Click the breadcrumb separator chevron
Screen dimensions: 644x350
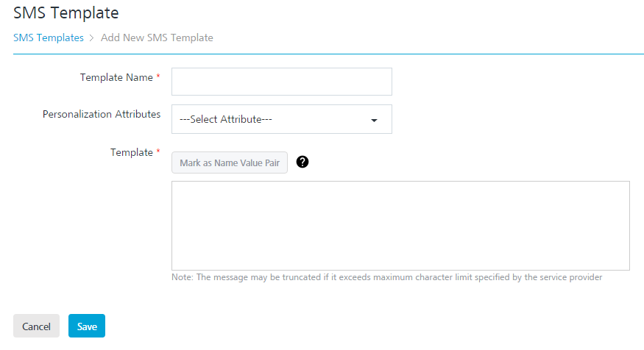tap(92, 37)
